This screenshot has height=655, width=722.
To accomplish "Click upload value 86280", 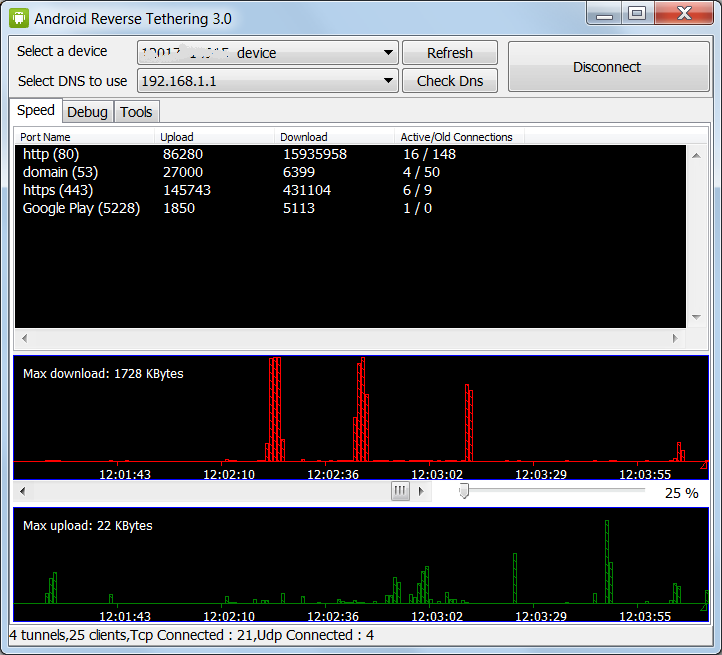I will tap(183, 154).
